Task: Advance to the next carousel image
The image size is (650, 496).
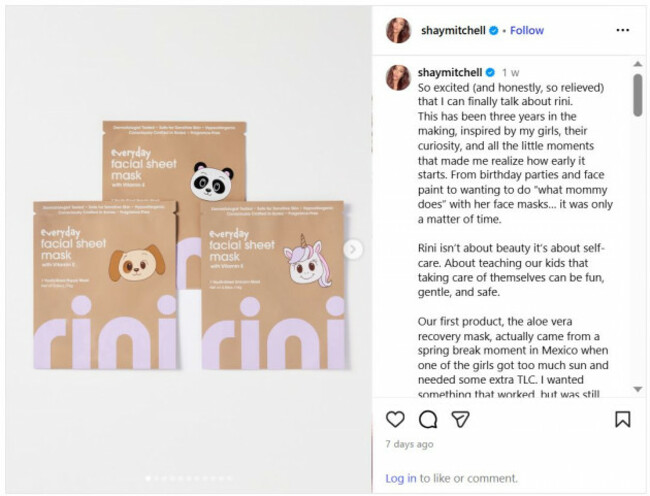Action: pos(353,249)
